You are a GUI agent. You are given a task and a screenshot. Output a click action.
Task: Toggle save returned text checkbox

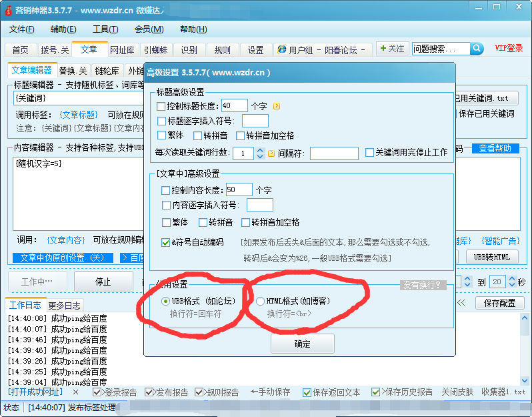pos(307,392)
